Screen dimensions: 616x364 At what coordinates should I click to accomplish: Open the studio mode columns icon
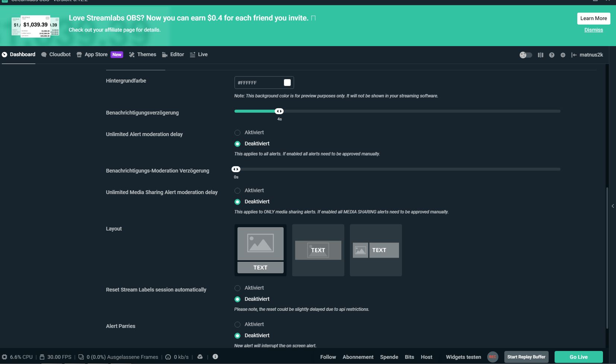click(540, 55)
